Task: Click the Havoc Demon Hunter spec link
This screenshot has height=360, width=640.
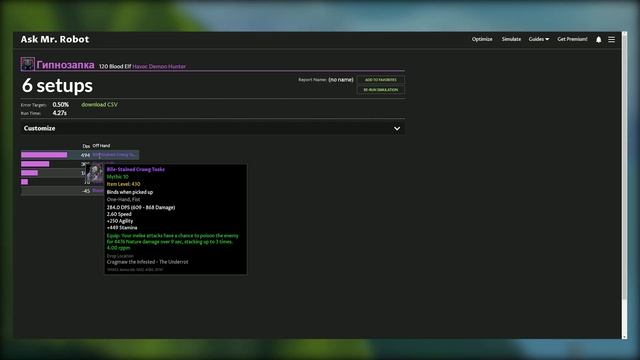Action: pos(159,67)
